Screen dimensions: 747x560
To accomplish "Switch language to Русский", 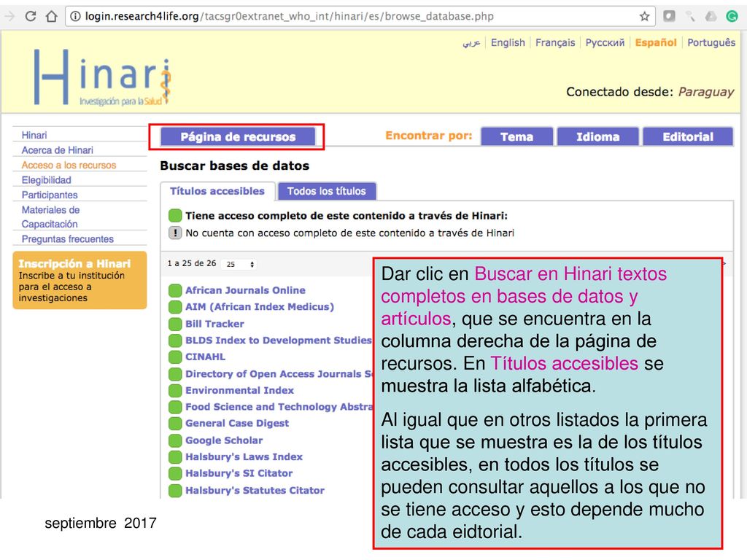I will pos(605,42).
